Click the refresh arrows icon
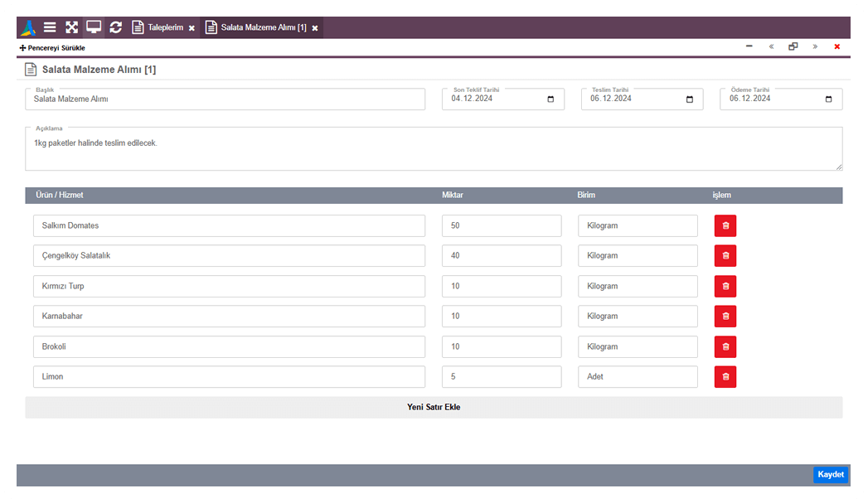Image resolution: width=868 pixels, height=503 pixels. tap(115, 27)
